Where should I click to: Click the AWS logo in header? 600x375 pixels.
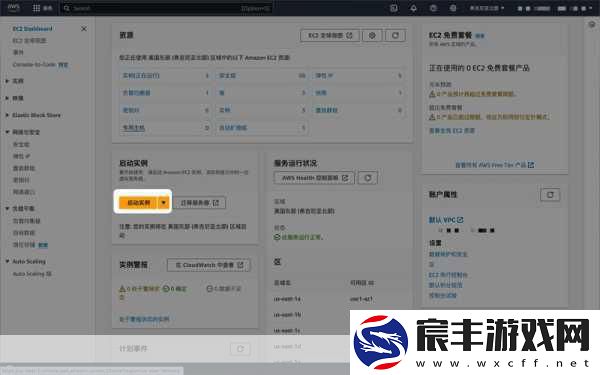click(x=13, y=8)
